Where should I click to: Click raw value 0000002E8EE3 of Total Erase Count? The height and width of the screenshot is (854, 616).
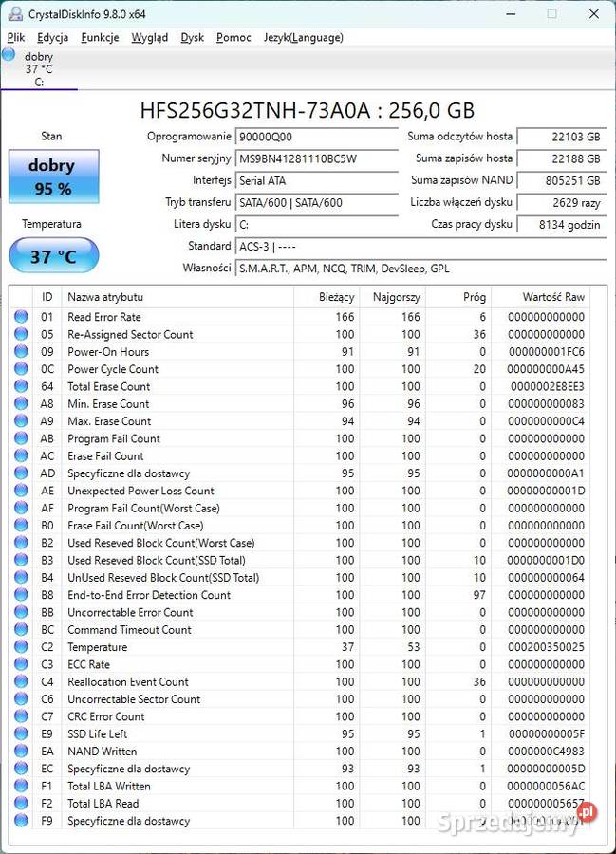(548, 387)
